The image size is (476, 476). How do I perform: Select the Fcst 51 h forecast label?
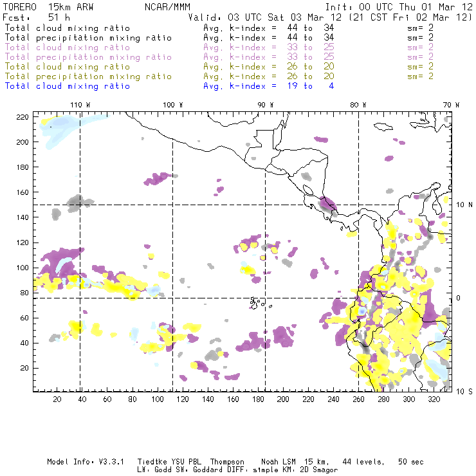click(30, 17)
